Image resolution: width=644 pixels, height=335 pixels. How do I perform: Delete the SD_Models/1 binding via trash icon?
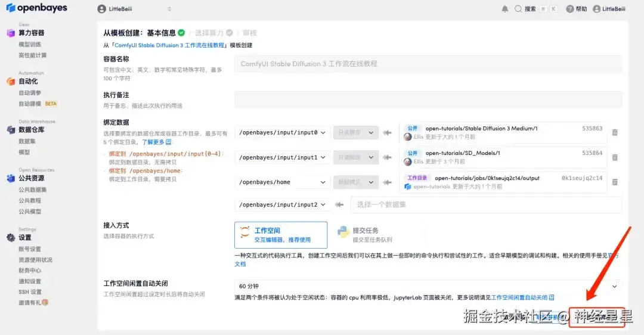pos(615,157)
